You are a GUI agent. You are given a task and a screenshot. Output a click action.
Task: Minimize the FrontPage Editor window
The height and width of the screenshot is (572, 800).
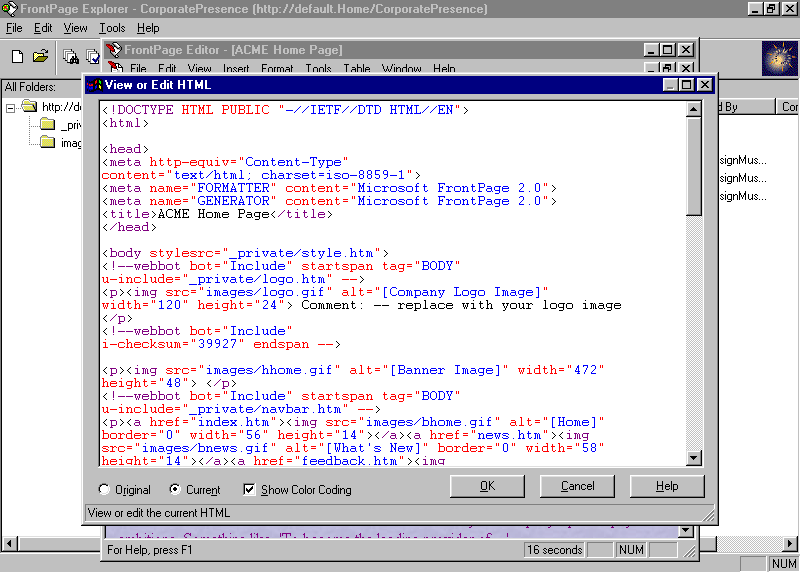click(x=650, y=49)
